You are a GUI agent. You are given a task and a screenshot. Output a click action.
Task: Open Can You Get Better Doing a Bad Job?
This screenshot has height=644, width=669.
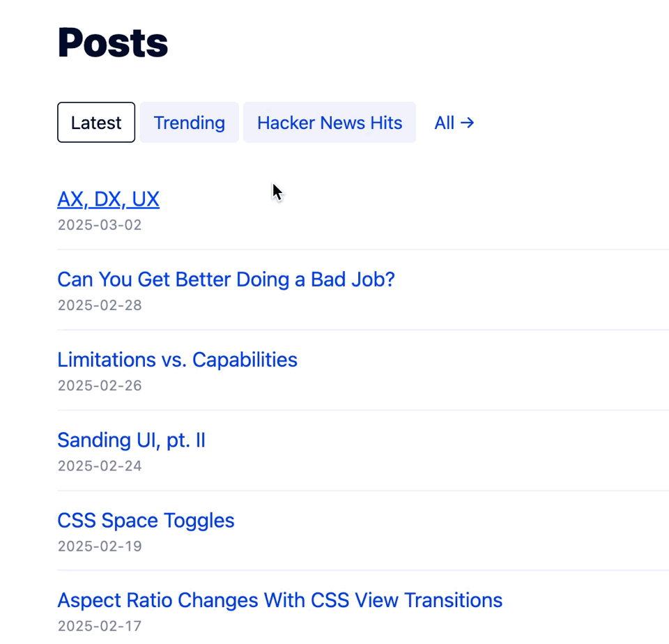(x=226, y=279)
